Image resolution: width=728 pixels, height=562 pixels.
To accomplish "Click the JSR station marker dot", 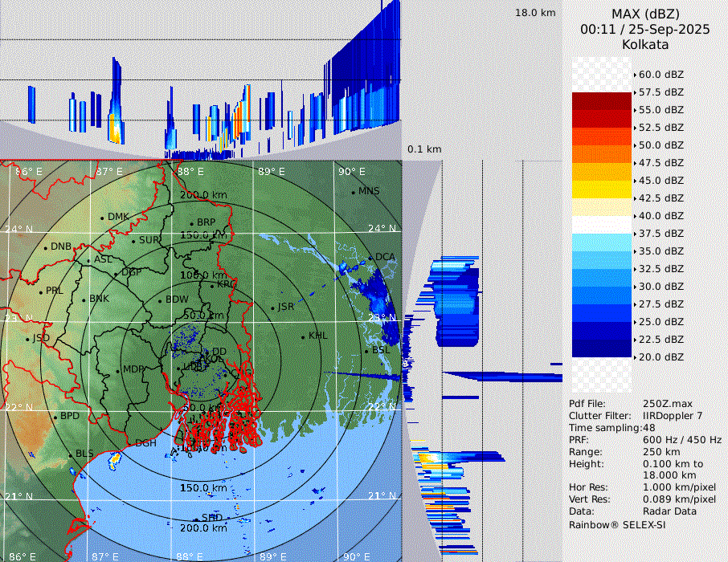I will click(272, 307).
